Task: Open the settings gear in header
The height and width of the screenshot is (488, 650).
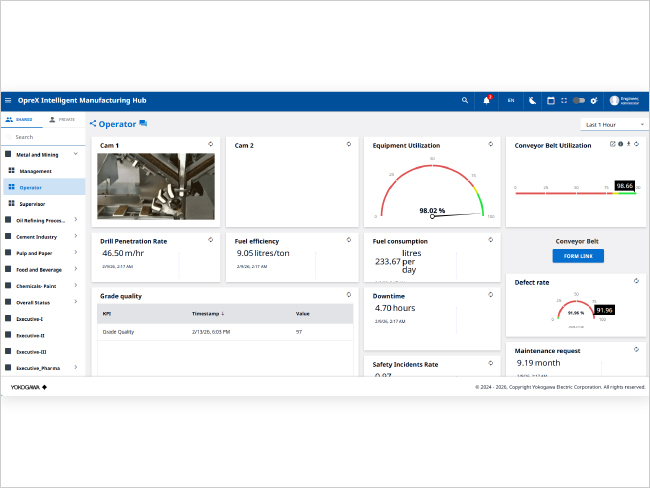Action: coord(594,100)
